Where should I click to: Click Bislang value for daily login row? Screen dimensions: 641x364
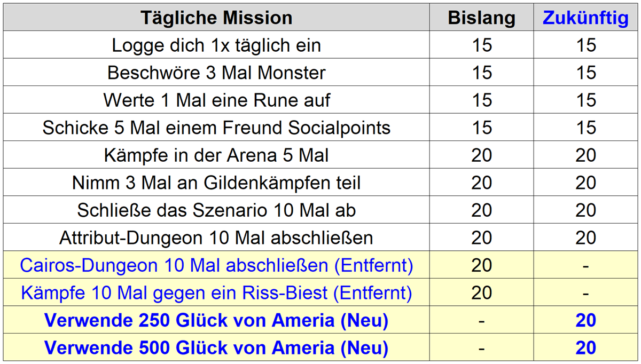pos(481,45)
